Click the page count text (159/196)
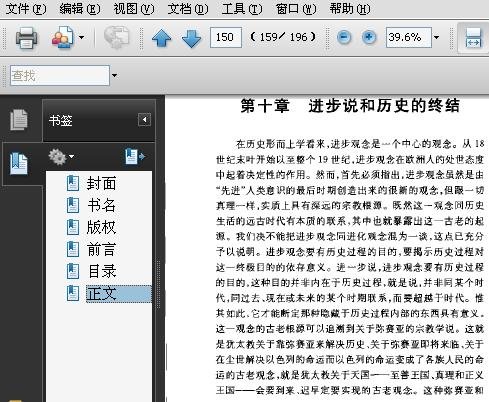Screen dimensions: 489x402 283,37
